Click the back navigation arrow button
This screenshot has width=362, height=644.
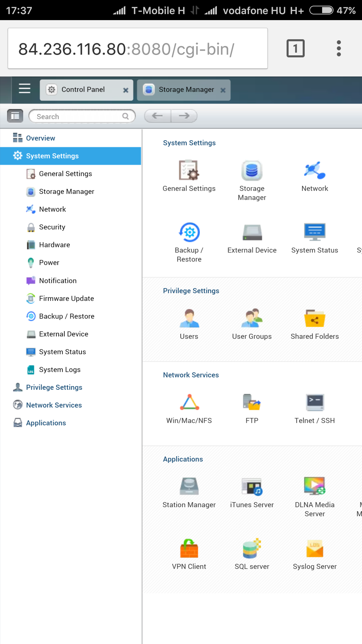[157, 116]
